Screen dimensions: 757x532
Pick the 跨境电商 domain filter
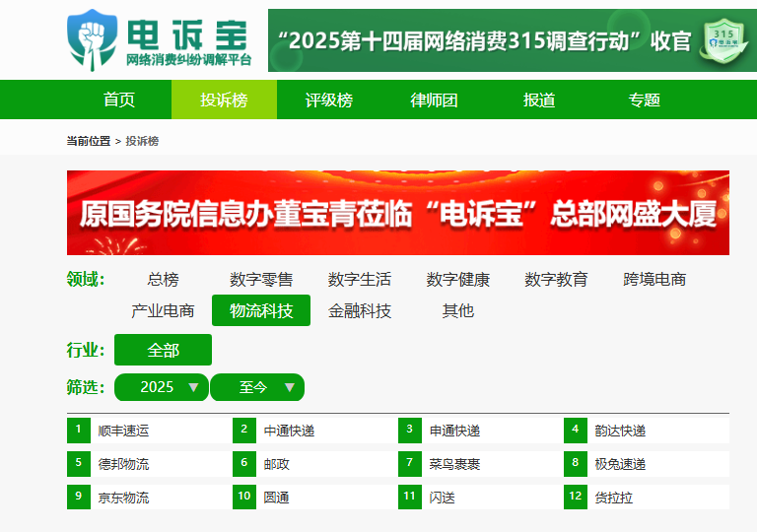[x=654, y=279]
